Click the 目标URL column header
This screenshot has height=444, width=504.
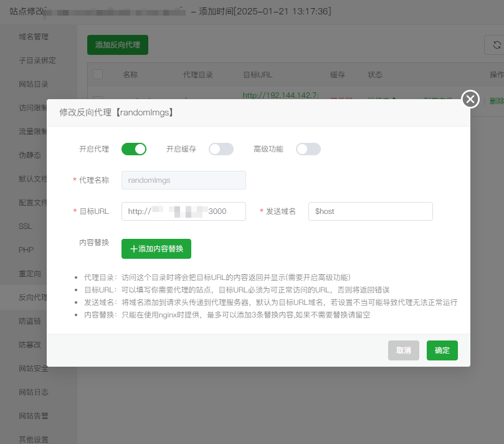pos(258,75)
